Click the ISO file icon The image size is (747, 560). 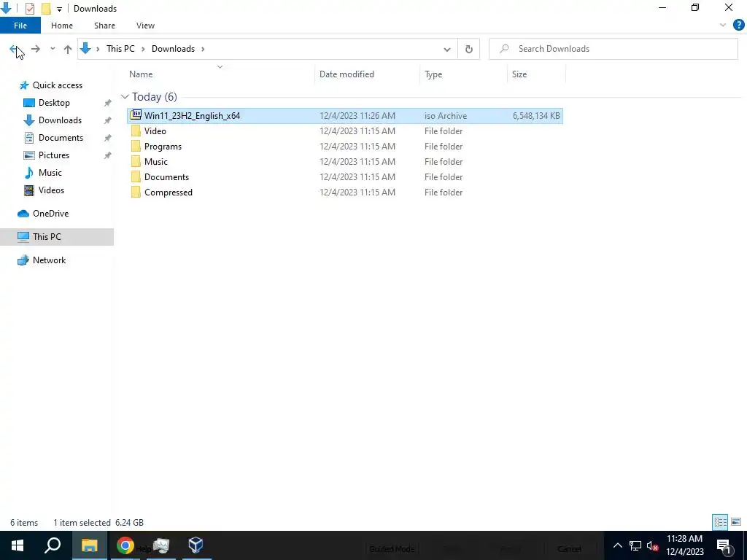pyautogui.click(x=136, y=114)
